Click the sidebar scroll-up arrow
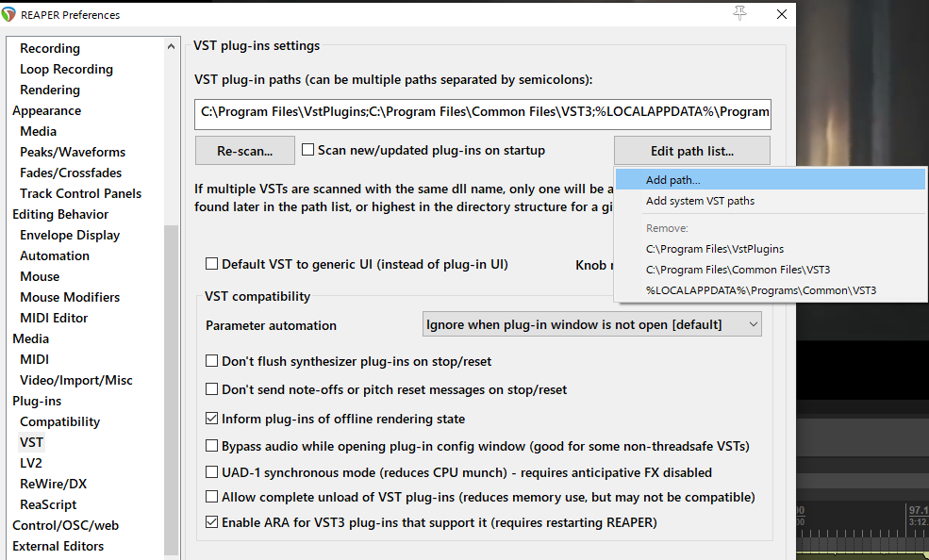Image resolution: width=929 pixels, height=560 pixels. point(172,46)
